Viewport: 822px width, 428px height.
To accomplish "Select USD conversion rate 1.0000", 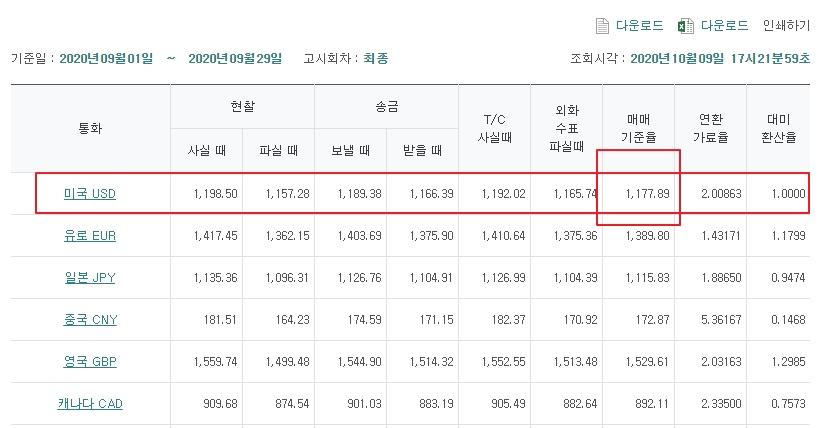I will [x=788, y=194].
